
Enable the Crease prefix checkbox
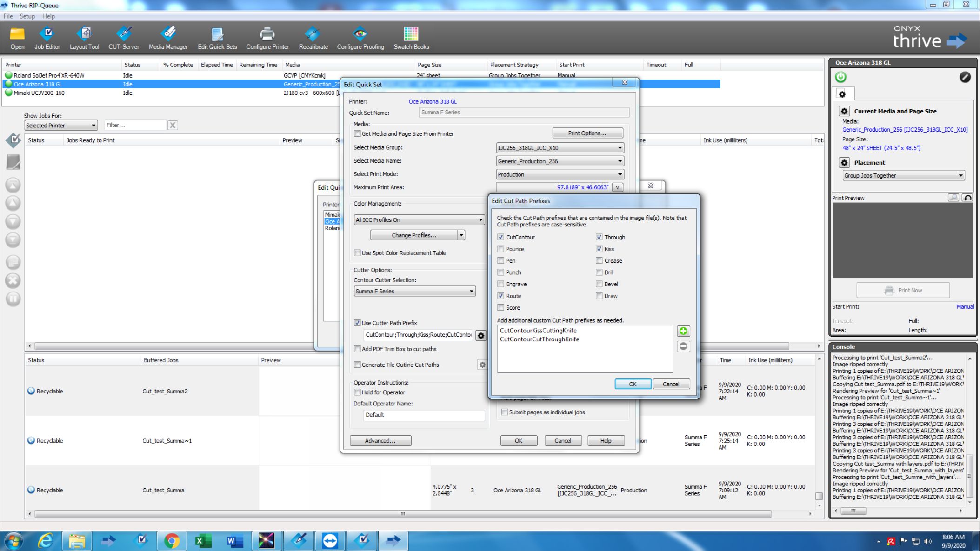point(599,260)
